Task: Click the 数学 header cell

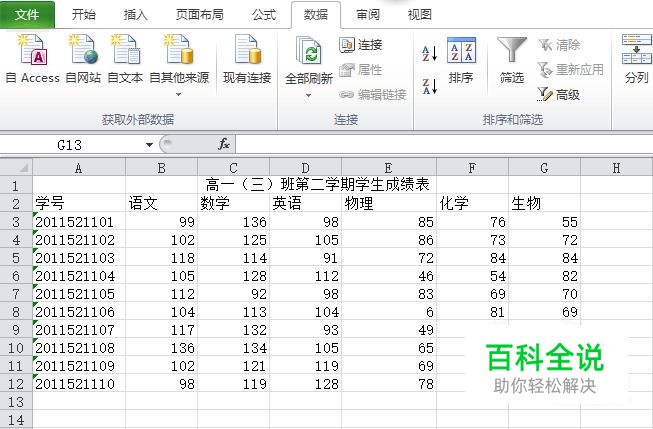Action: (234, 203)
